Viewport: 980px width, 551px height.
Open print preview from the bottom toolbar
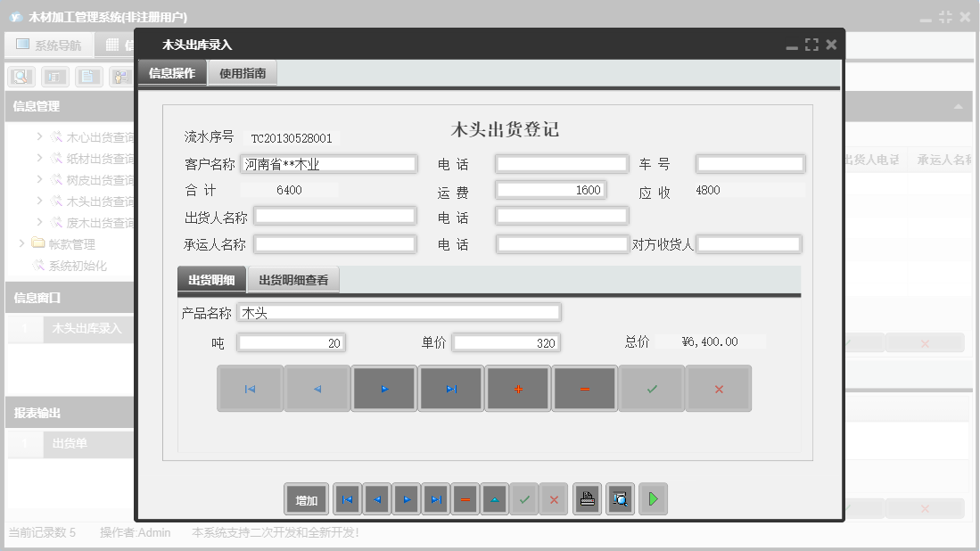click(x=620, y=499)
